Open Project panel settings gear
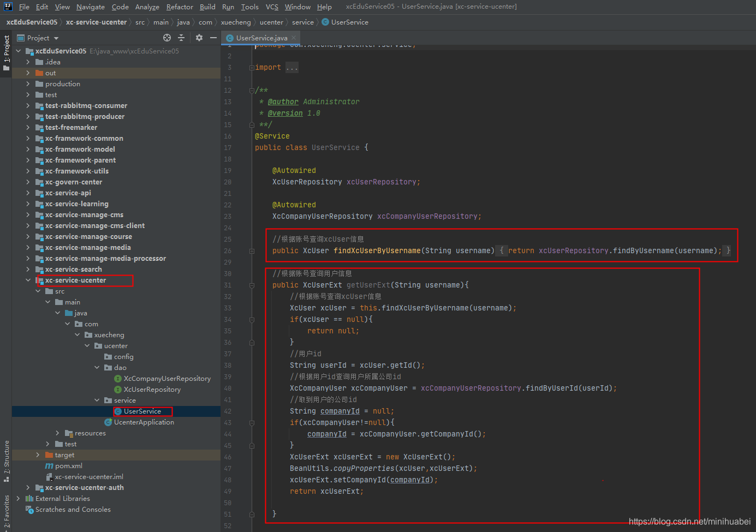 click(199, 38)
